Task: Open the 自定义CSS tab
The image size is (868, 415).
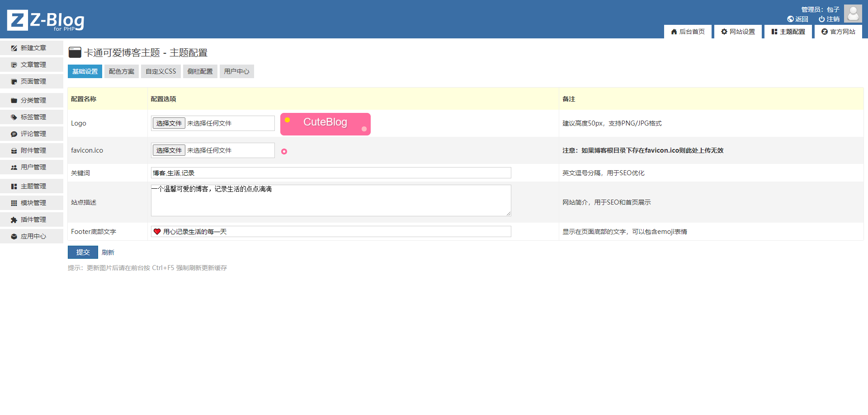Action: [x=160, y=71]
